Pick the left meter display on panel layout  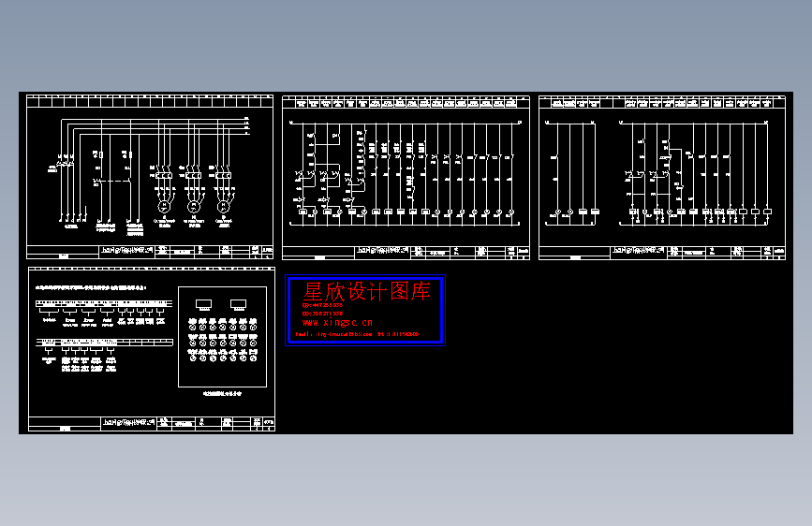click(203, 304)
